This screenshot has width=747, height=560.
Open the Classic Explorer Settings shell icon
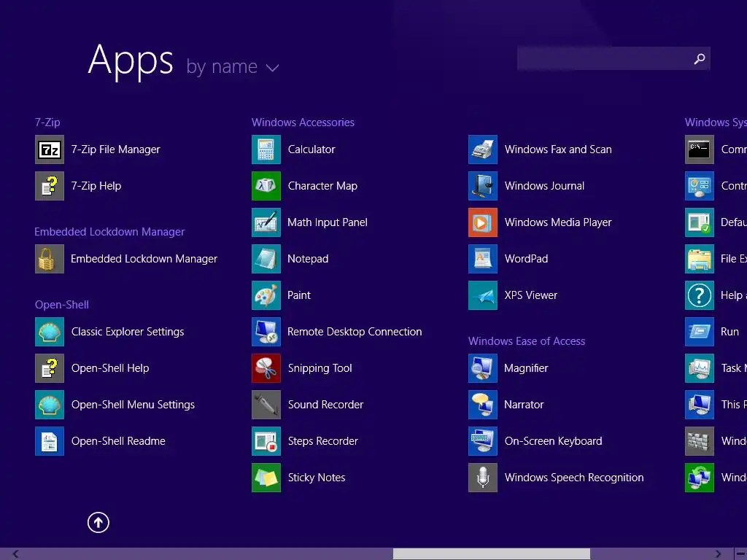50,332
